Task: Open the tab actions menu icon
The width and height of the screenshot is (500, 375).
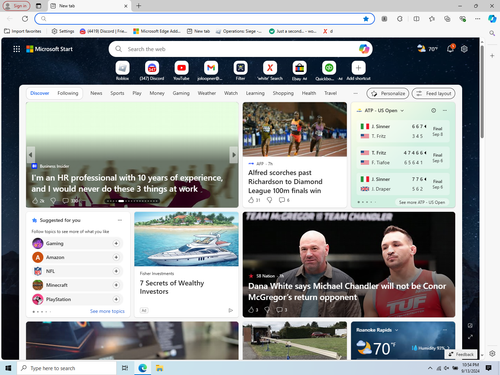Action: click(39, 6)
